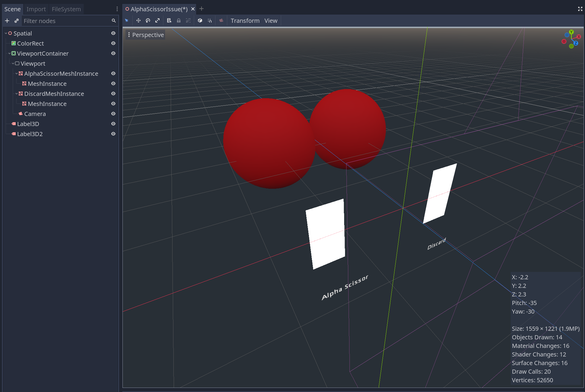Add a new node with the plus icon
The height and width of the screenshot is (392, 585).
(x=7, y=21)
